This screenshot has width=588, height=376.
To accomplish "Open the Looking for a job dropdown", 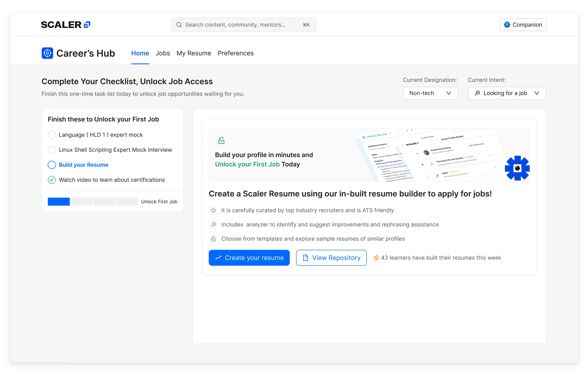I will pyautogui.click(x=507, y=93).
